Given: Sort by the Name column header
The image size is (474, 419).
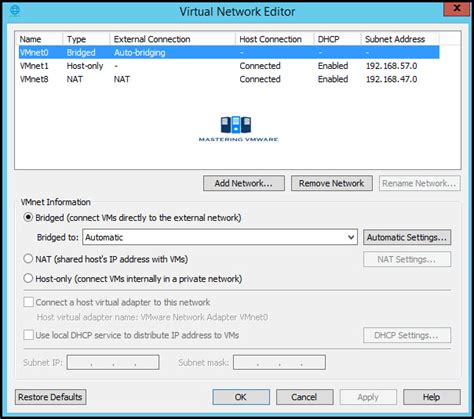Looking at the screenshot, I should click(x=40, y=39).
